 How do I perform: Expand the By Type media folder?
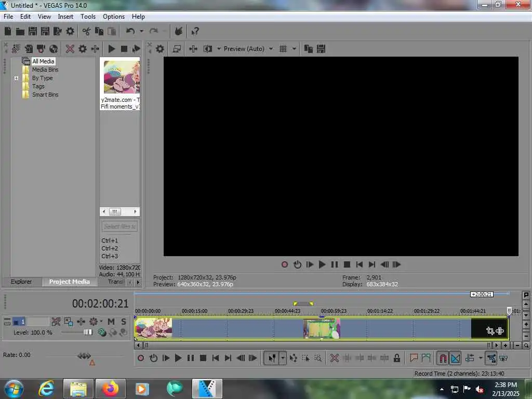[x=16, y=78]
